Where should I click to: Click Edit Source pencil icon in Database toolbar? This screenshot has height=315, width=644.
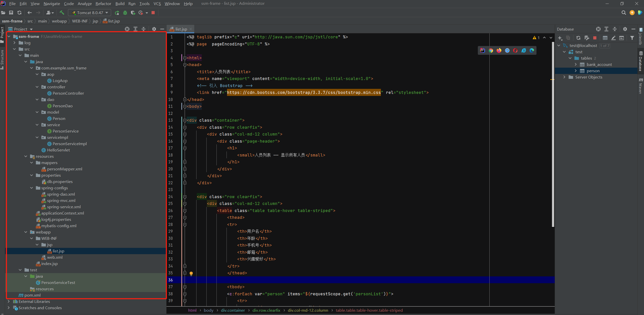613,38
